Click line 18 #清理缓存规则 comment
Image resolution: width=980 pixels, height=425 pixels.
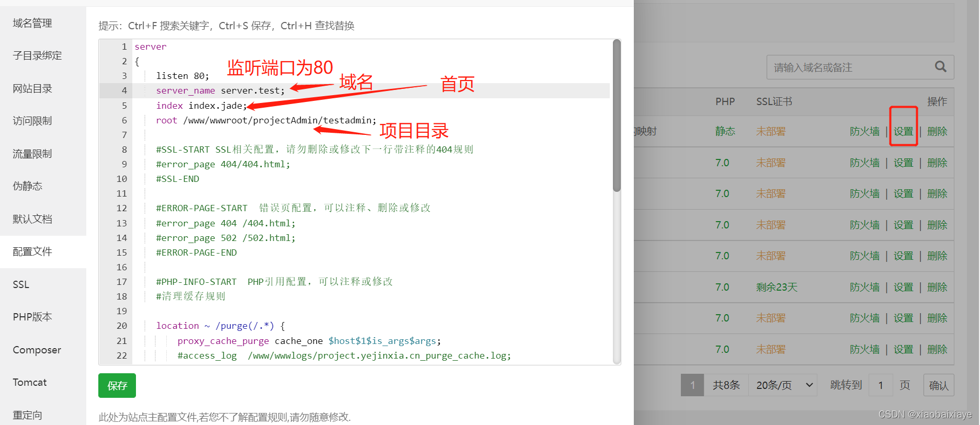click(x=191, y=296)
